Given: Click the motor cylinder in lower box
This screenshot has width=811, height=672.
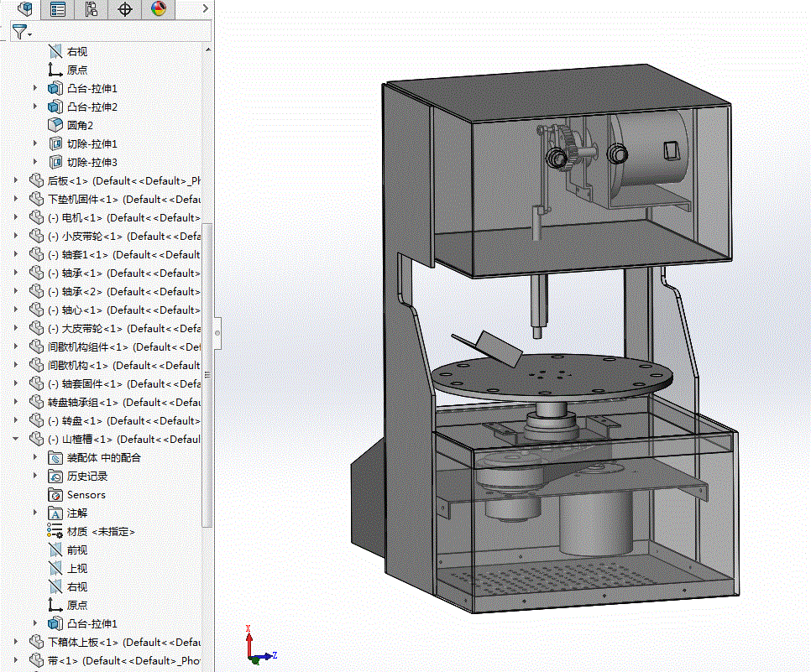Looking at the screenshot, I should point(595,523).
